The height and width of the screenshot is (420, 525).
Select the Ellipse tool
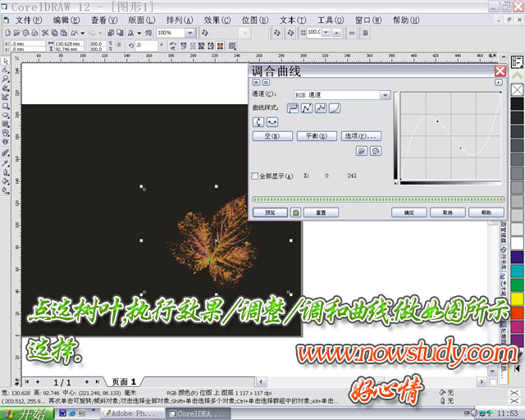6,115
